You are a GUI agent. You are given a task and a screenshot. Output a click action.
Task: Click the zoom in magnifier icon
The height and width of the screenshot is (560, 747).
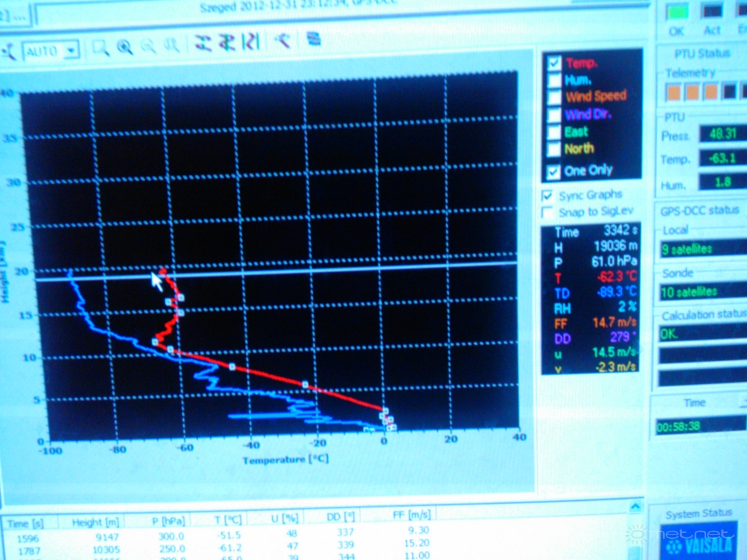[x=125, y=47]
